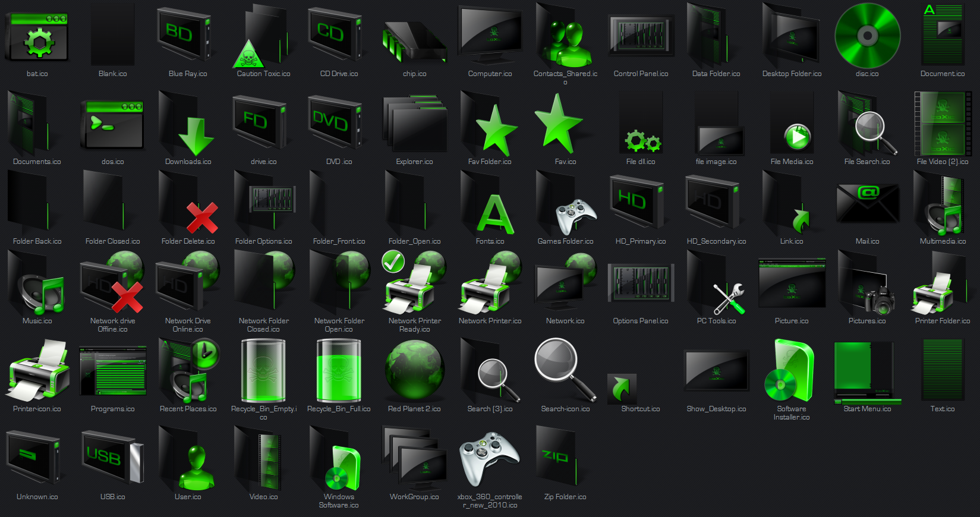Viewport: 980px width, 517px height.
Task: Click the USB.ico drive icon
Action: (112, 458)
